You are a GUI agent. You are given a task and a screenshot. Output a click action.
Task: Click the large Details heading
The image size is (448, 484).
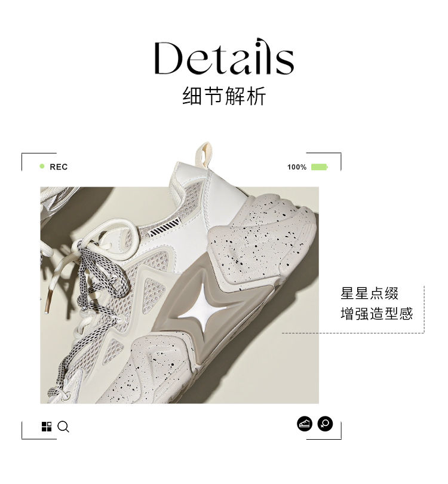click(x=224, y=57)
